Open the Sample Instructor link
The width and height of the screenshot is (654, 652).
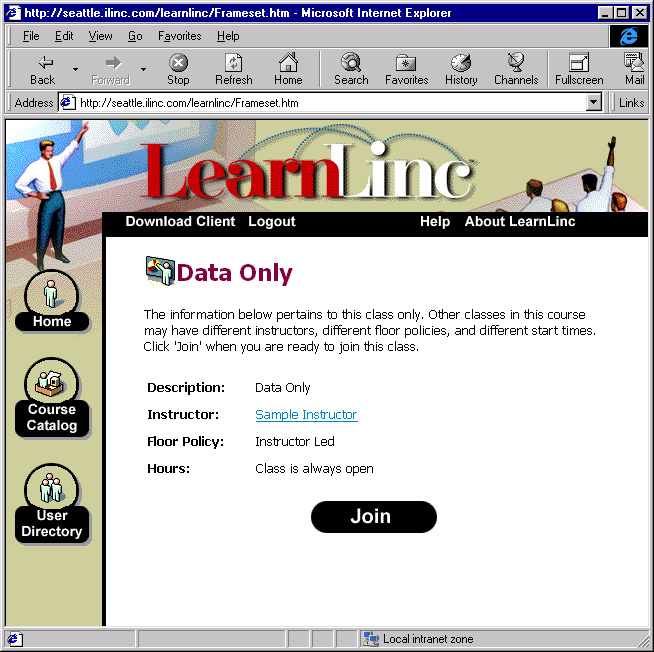306,415
